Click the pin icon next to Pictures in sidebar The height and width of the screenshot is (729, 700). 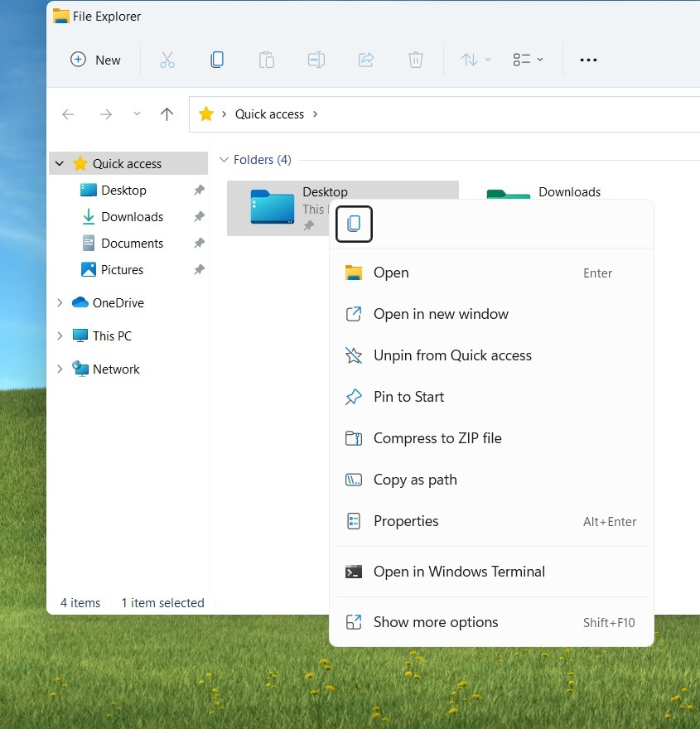[200, 270]
